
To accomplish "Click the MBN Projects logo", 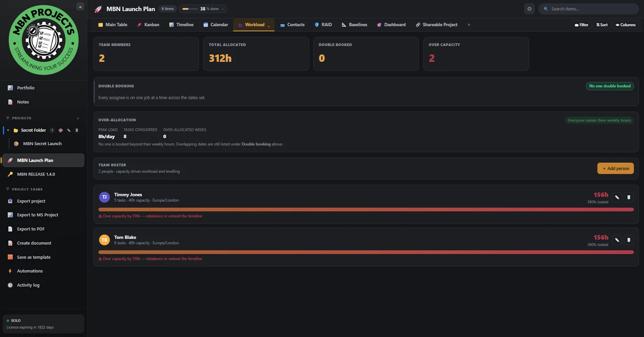I will pyautogui.click(x=43, y=40).
